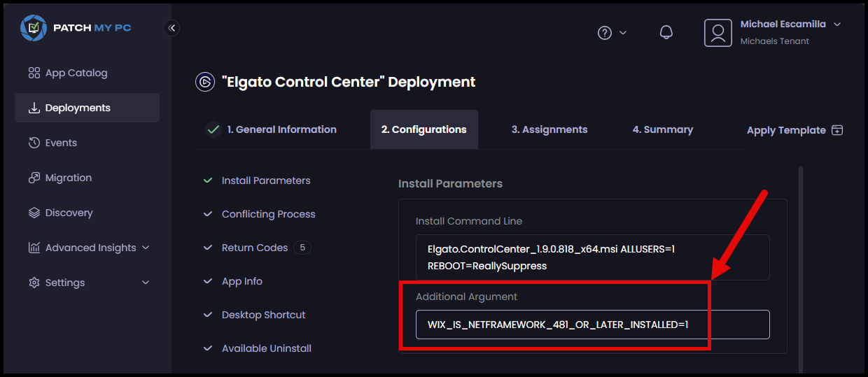868x377 pixels.
Task: Click the Install Command Line label
Action: click(x=469, y=221)
